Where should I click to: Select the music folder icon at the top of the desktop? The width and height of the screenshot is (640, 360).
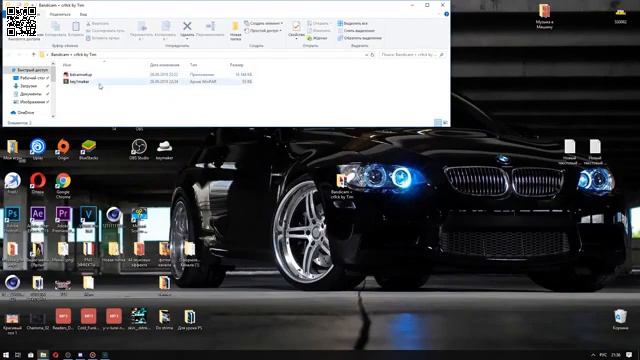pyautogui.click(x=544, y=16)
